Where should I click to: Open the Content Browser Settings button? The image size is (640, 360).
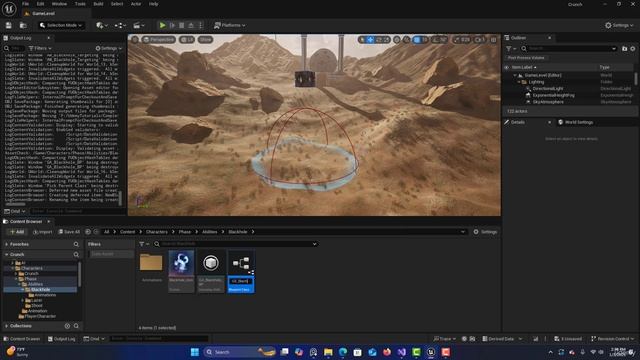[x=485, y=232]
